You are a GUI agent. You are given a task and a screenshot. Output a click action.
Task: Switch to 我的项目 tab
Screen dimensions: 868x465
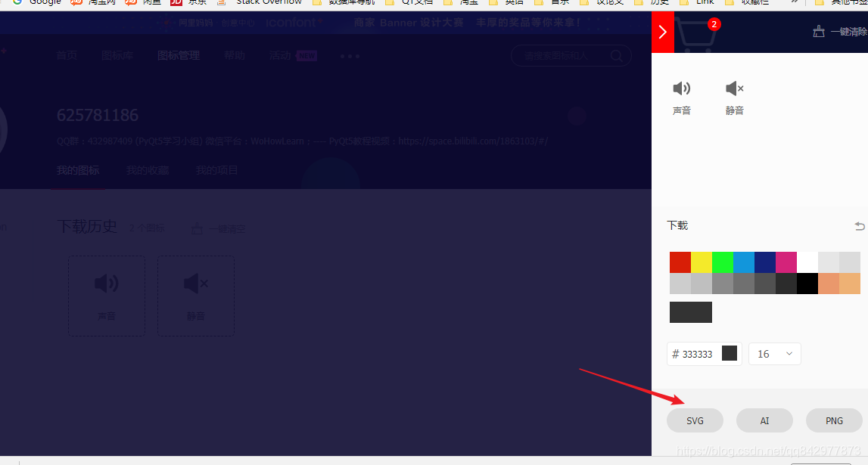point(217,170)
